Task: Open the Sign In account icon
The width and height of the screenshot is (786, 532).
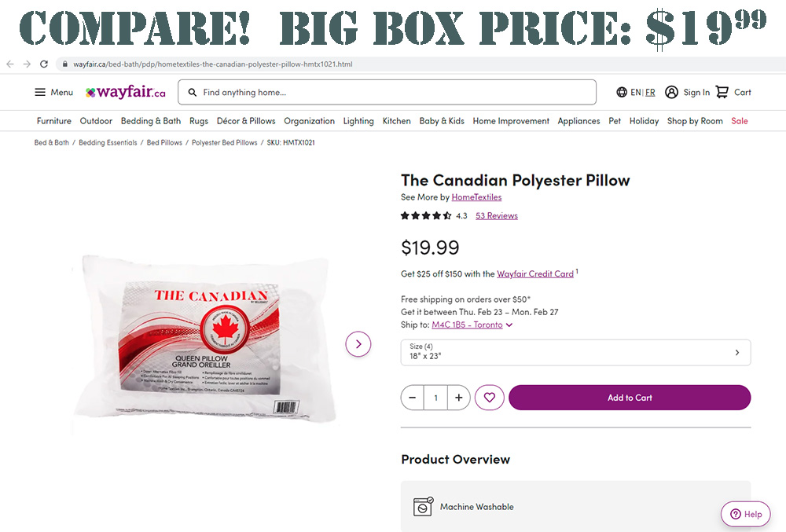Action: pos(671,92)
